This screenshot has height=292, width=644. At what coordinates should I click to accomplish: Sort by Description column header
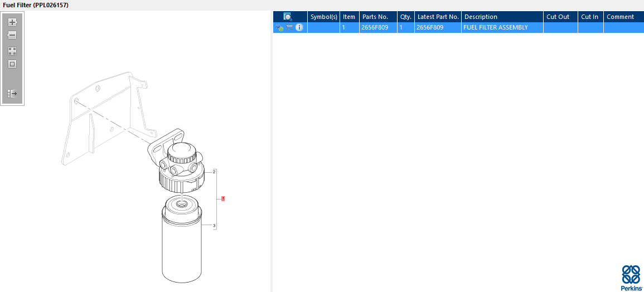pos(502,17)
